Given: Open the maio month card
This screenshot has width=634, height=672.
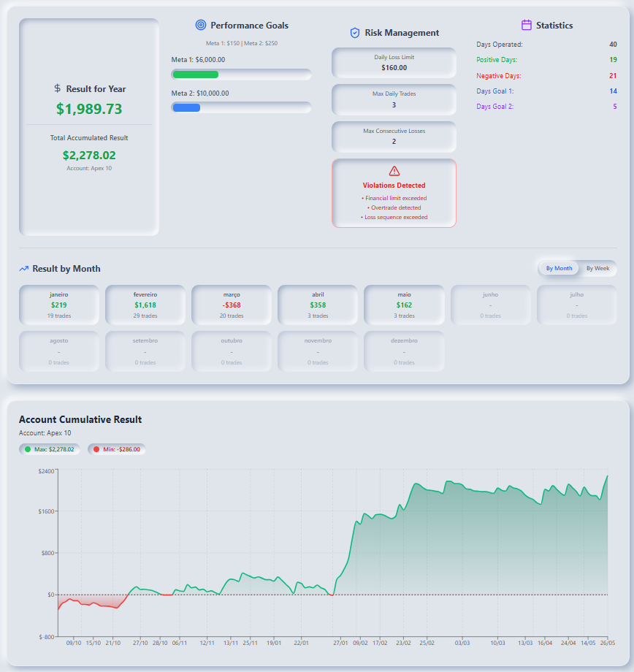Looking at the screenshot, I should click(x=404, y=305).
